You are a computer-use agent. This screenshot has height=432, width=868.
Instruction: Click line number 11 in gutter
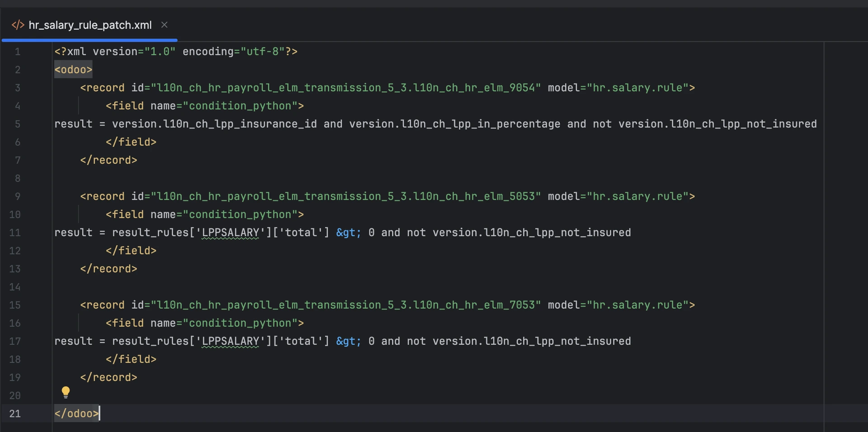coord(15,233)
